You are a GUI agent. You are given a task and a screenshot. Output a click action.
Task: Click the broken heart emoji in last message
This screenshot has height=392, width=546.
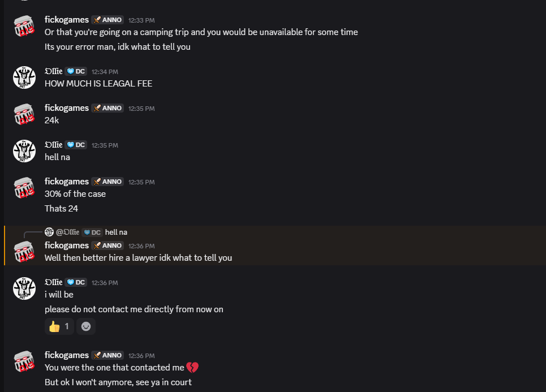193,368
